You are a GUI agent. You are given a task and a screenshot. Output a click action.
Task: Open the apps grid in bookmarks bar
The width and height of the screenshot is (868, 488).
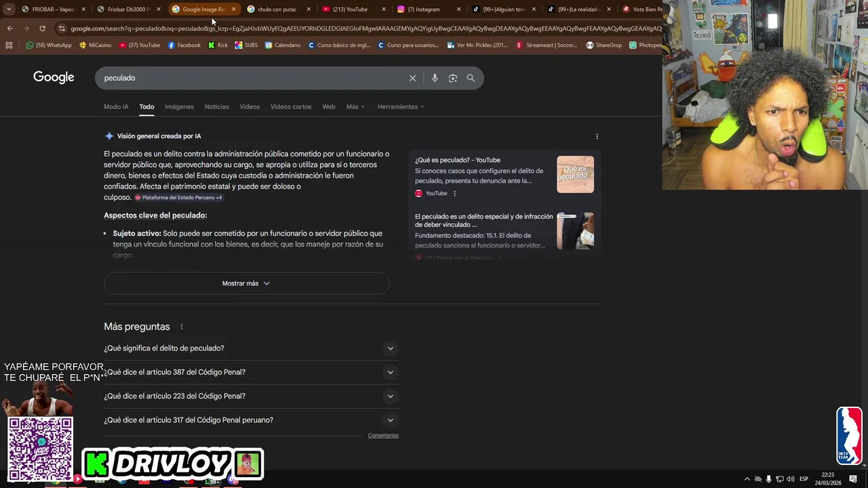(x=9, y=45)
